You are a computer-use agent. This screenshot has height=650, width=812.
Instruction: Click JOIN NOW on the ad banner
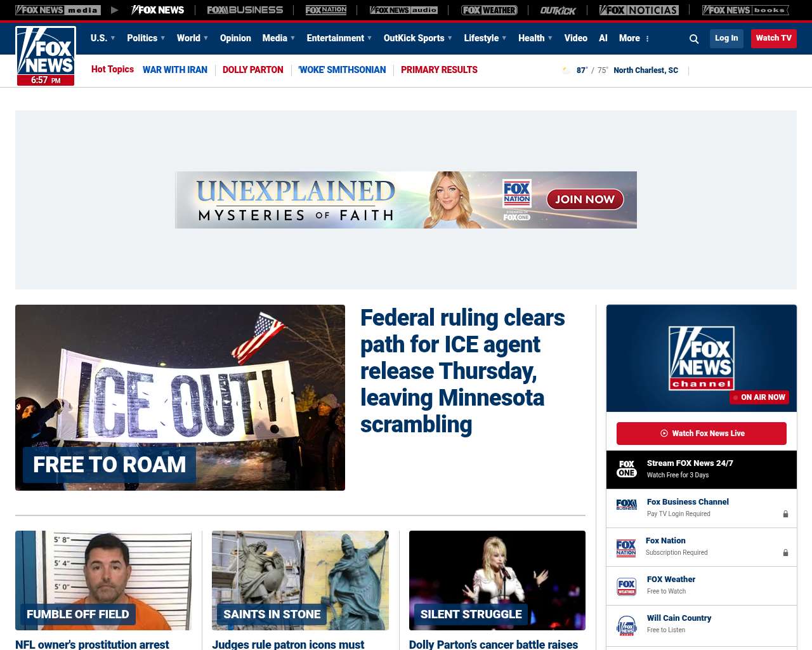click(585, 199)
